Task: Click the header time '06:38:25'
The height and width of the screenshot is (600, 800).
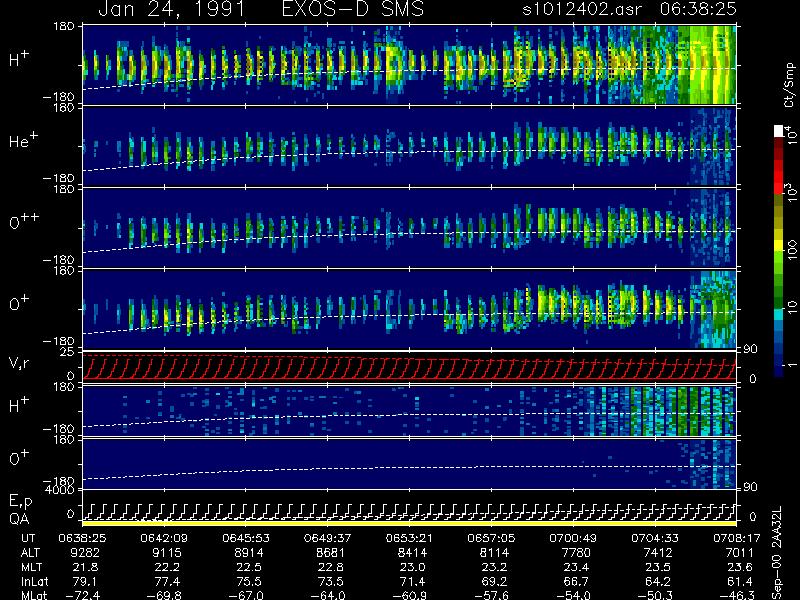Action: [698, 9]
